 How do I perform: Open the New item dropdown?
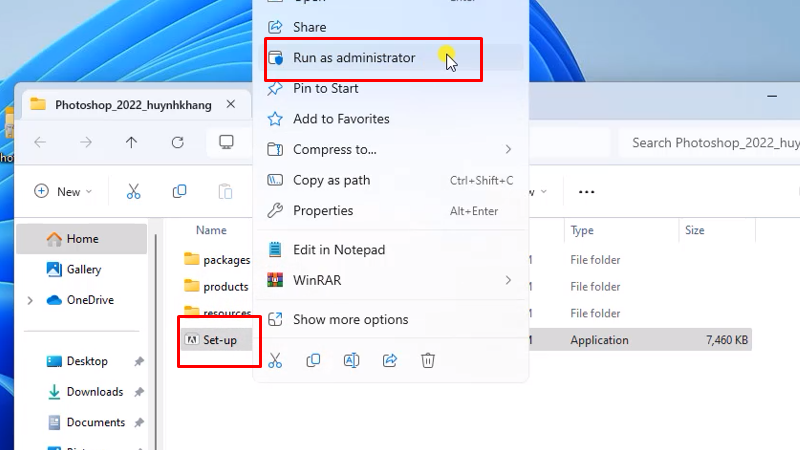(63, 191)
